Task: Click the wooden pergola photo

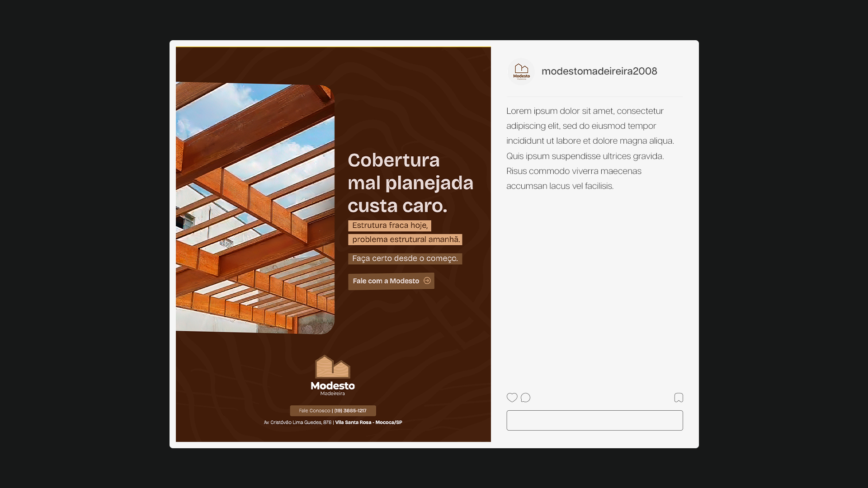Action: click(x=255, y=208)
